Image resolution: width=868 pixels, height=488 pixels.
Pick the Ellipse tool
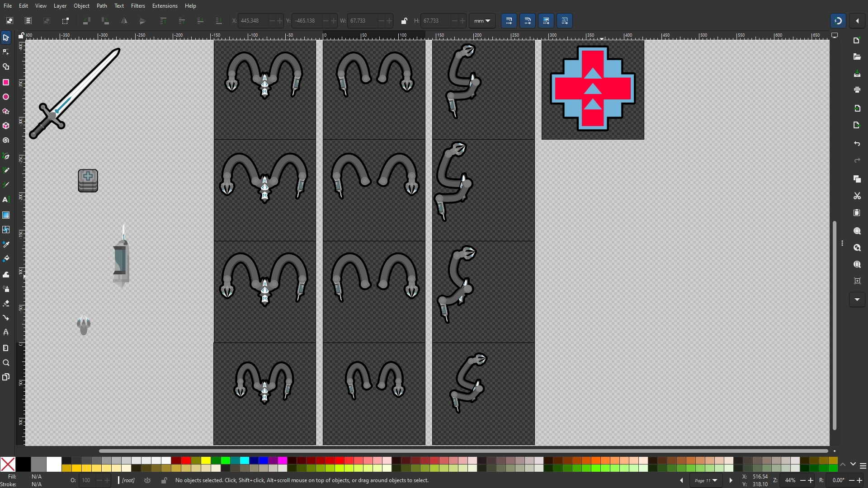click(x=6, y=97)
